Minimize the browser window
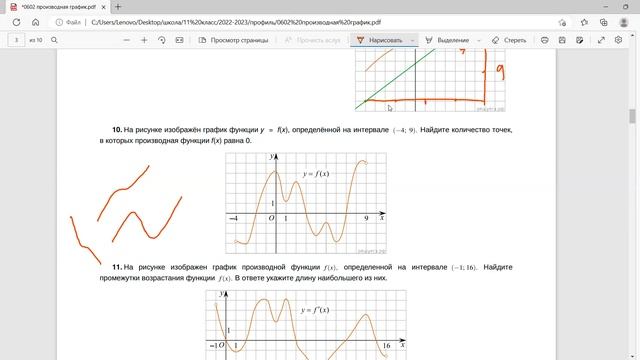The height and width of the screenshot is (360, 640). [x=606, y=7]
